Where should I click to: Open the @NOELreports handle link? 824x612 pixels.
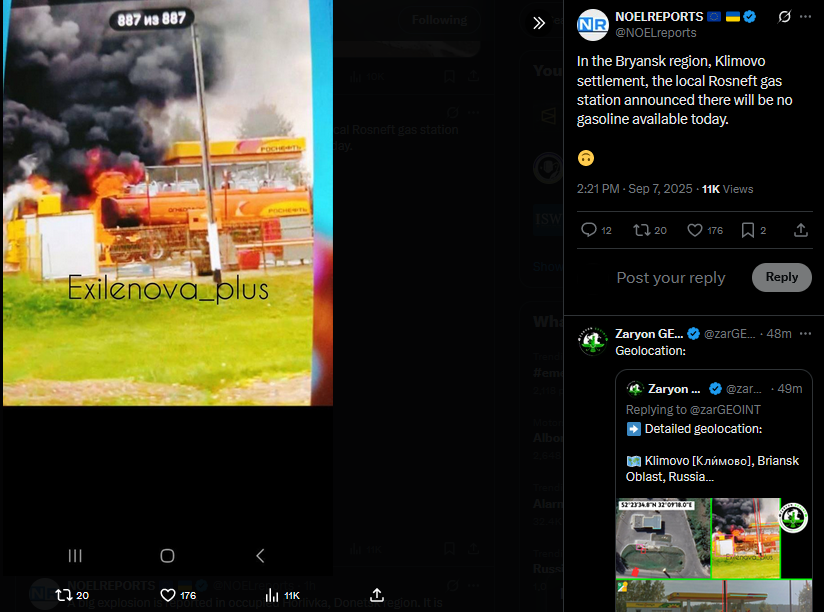tap(655, 33)
